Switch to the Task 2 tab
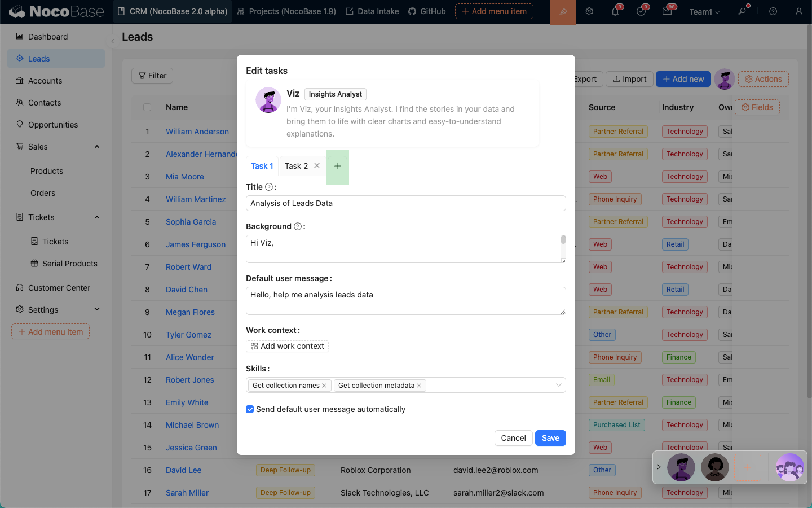812x508 pixels. (296, 166)
